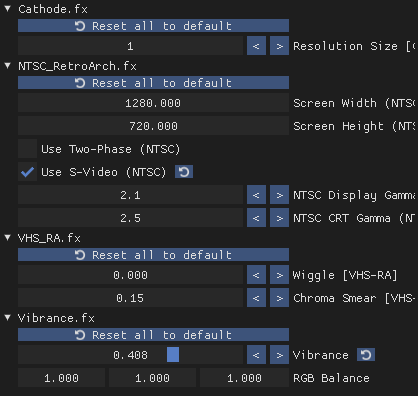Click the Resolution Size slider field
Screen dimensions: 418x396
tap(130, 46)
